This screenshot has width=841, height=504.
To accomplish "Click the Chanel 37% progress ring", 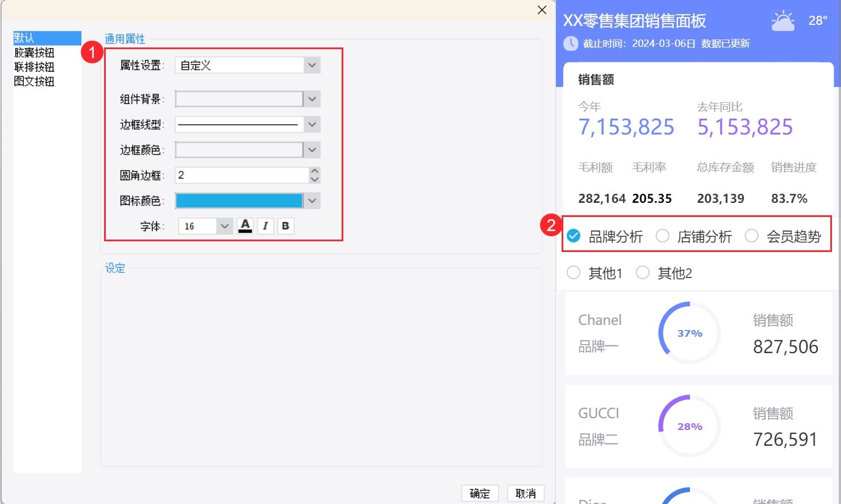I will click(689, 333).
